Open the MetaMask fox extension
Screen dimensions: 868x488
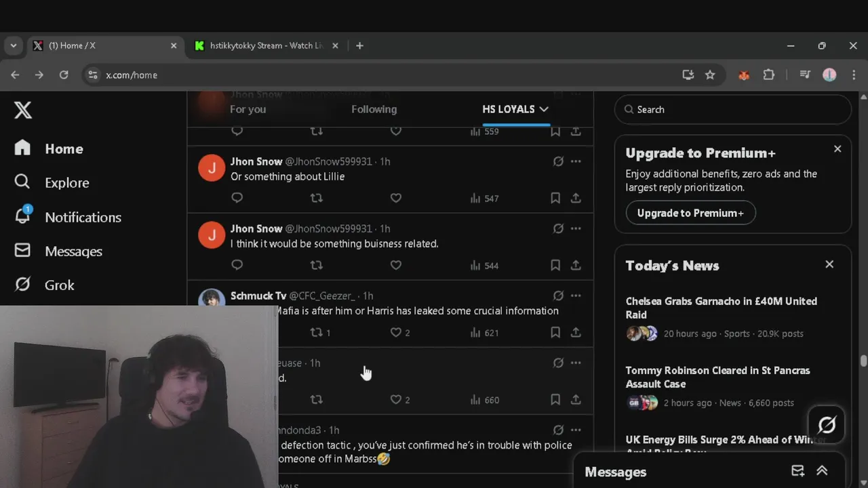pos(744,75)
